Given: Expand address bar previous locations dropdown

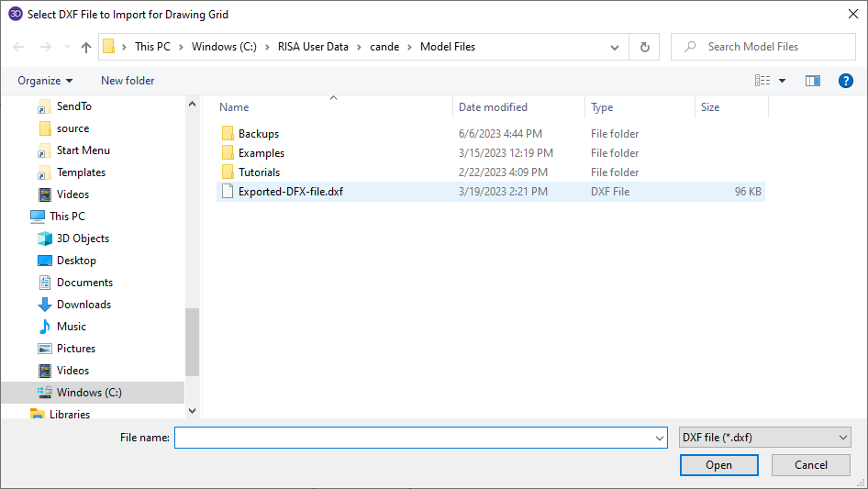Looking at the screenshot, I should [614, 47].
